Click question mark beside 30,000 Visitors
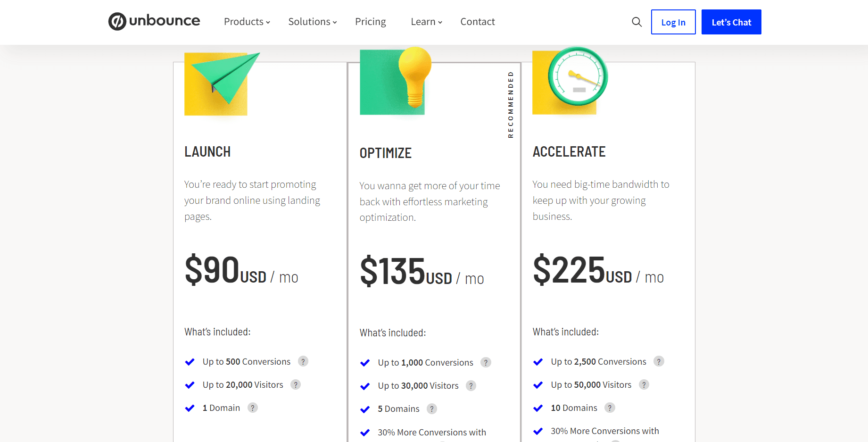The width and height of the screenshot is (868, 442). (471, 385)
